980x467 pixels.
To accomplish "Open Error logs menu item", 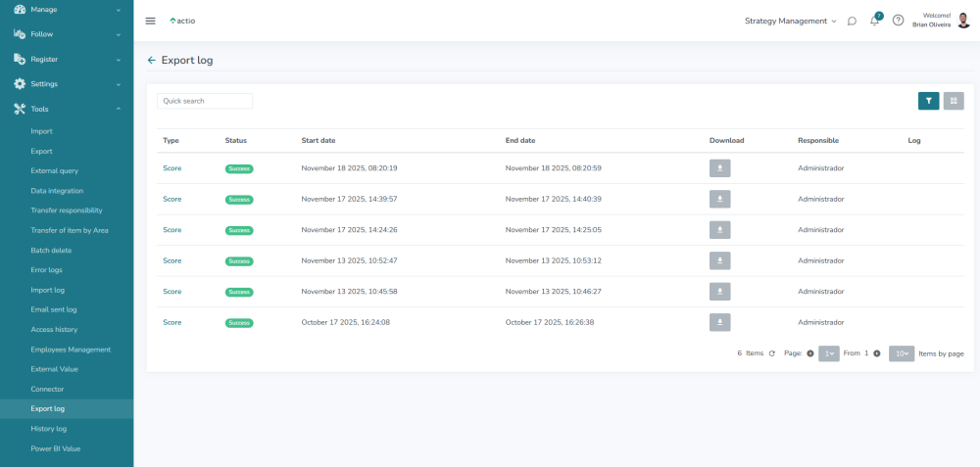I will click(46, 269).
